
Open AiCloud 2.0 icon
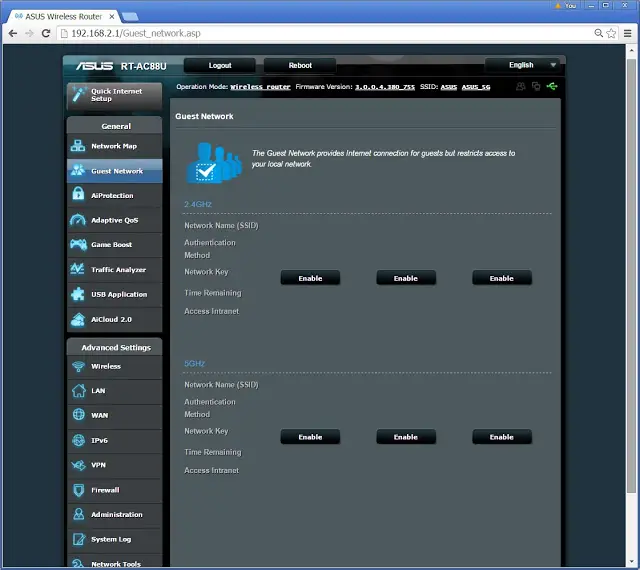click(78, 319)
